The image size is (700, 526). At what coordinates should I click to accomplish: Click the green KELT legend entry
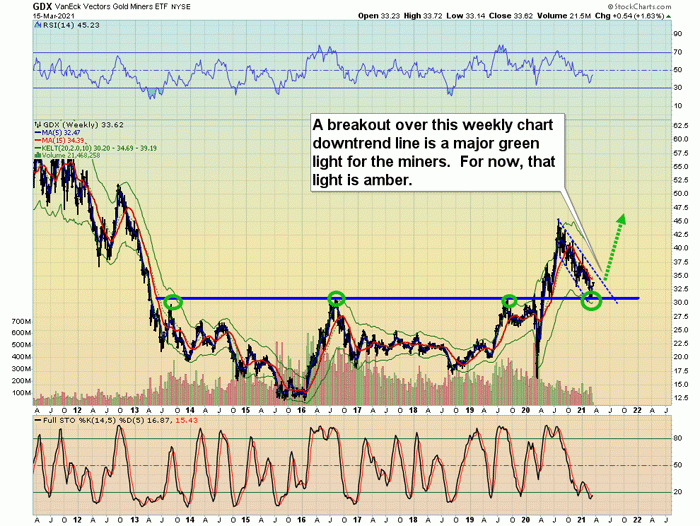point(96,148)
